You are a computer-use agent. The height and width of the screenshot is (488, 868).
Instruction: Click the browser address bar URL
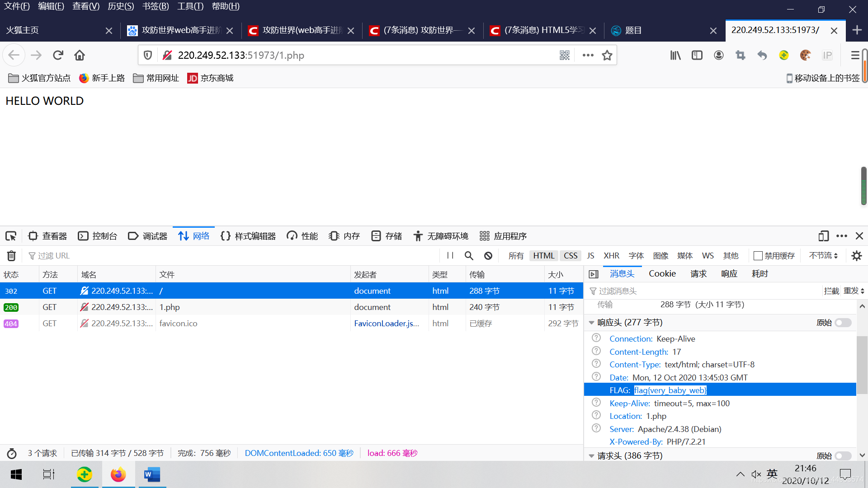241,55
